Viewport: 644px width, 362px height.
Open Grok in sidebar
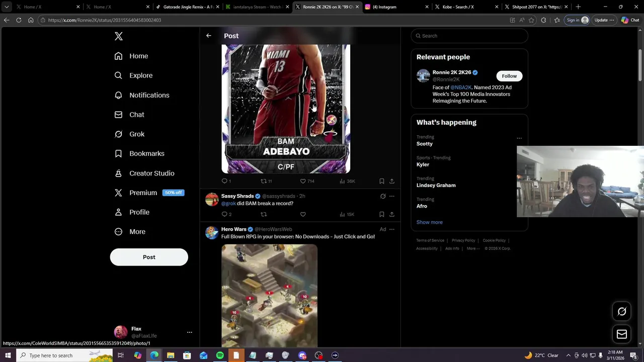coord(129,134)
